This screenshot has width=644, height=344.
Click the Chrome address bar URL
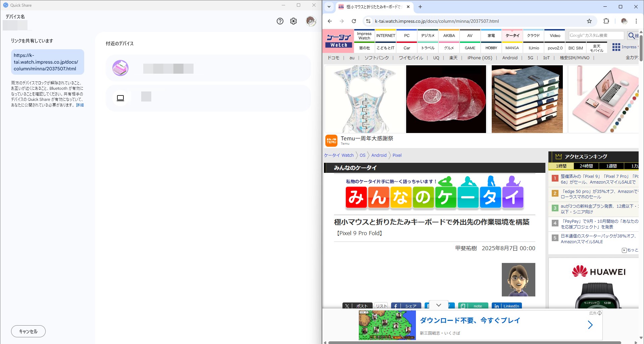click(x=437, y=21)
